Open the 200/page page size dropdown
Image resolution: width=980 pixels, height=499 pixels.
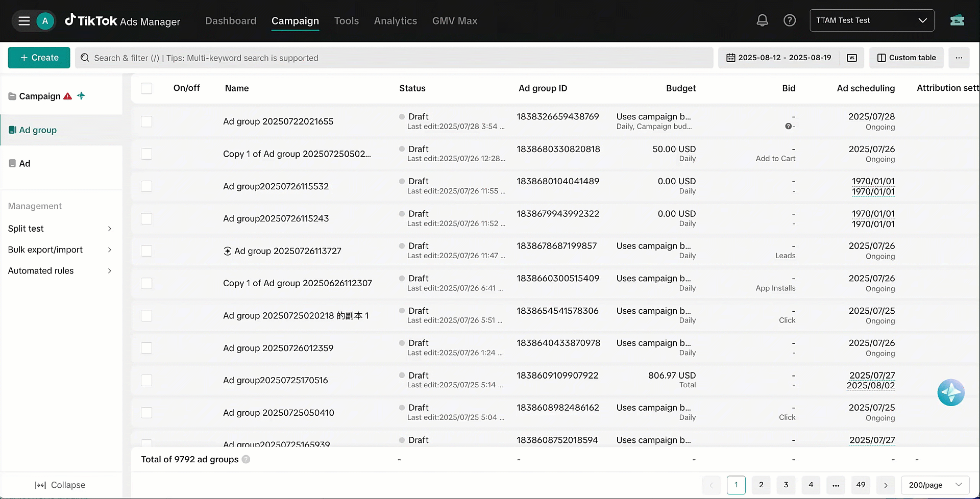point(935,485)
